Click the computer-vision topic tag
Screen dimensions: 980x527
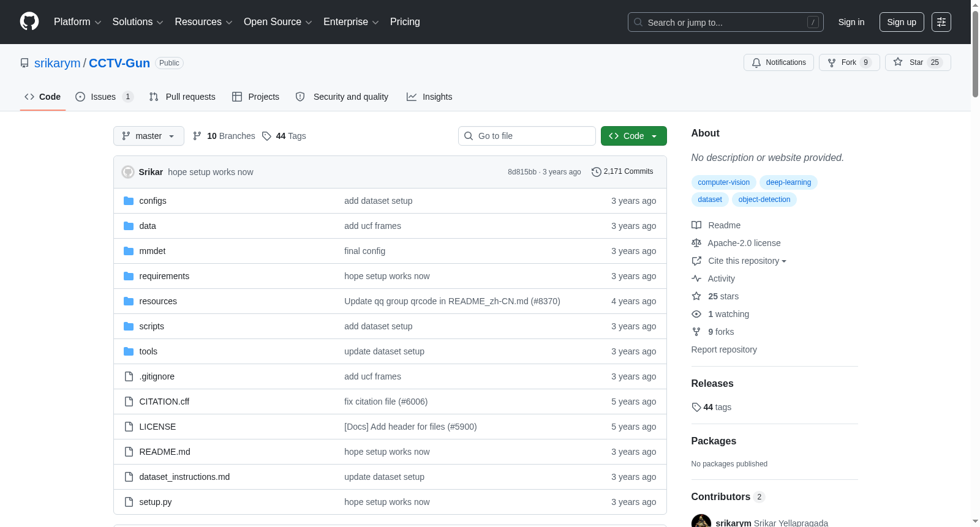tap(723, 182)
